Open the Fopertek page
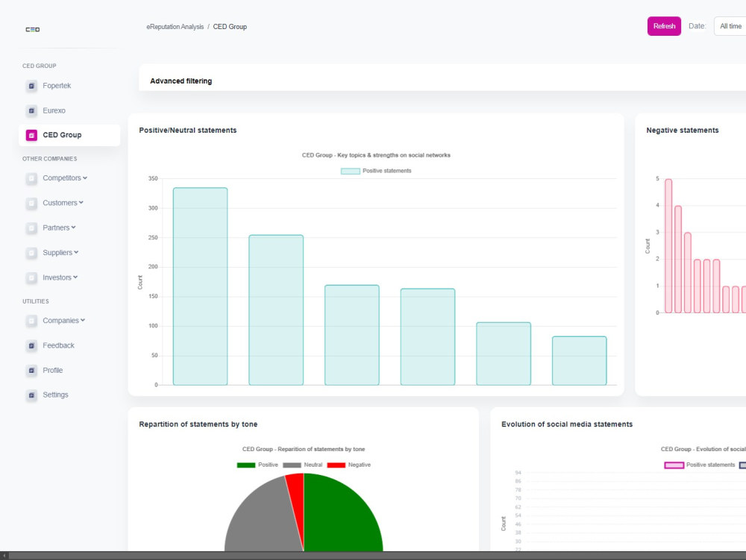 tap(57, 86)
